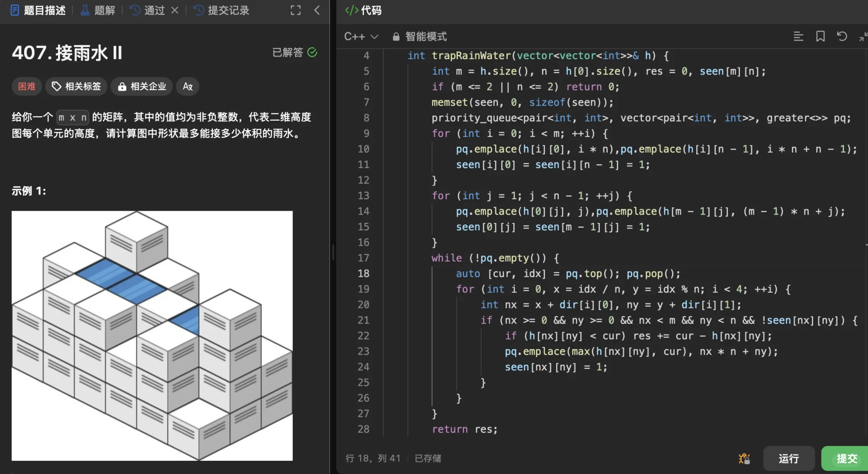Switch to the 提交记录 tab

[222, 10]
